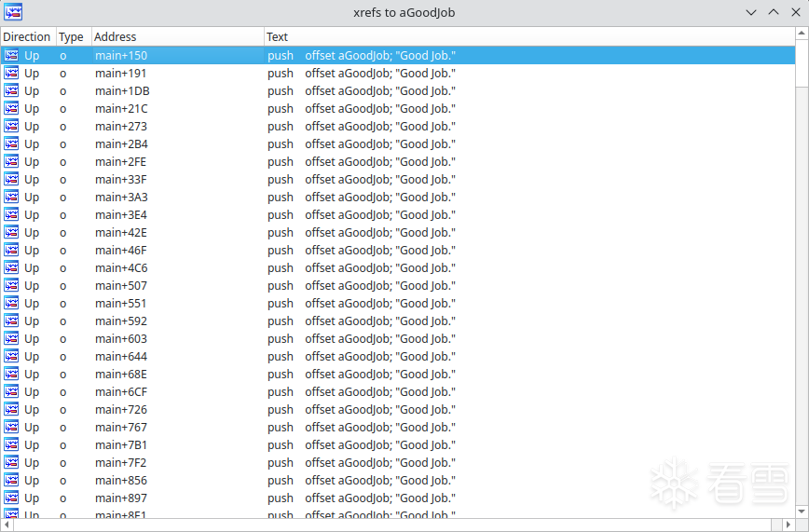This screenshot has width=809, height=532.
Task: Click the xref icon in row main+46F
Action: pos(11,250)
